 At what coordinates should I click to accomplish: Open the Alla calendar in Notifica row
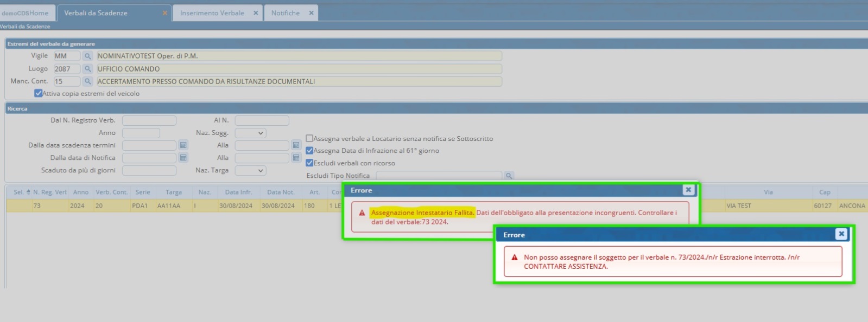pyautogui.click(x=296, y=158)
